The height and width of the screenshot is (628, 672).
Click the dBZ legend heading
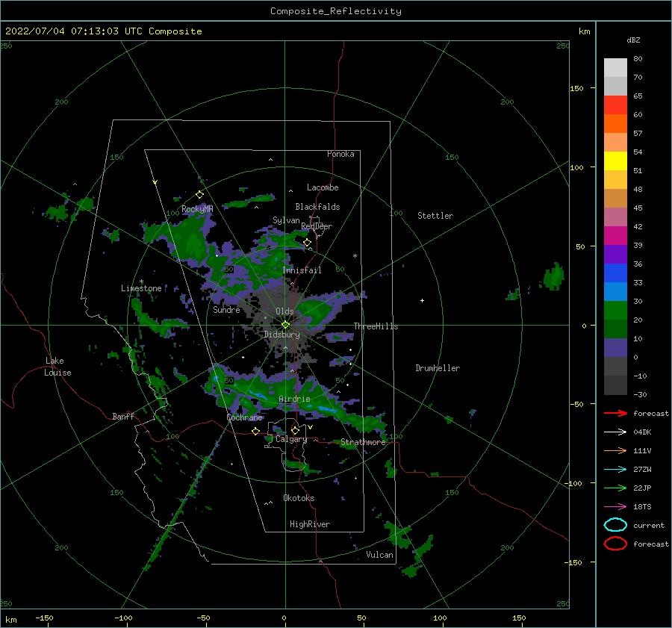tap(633, 40)
